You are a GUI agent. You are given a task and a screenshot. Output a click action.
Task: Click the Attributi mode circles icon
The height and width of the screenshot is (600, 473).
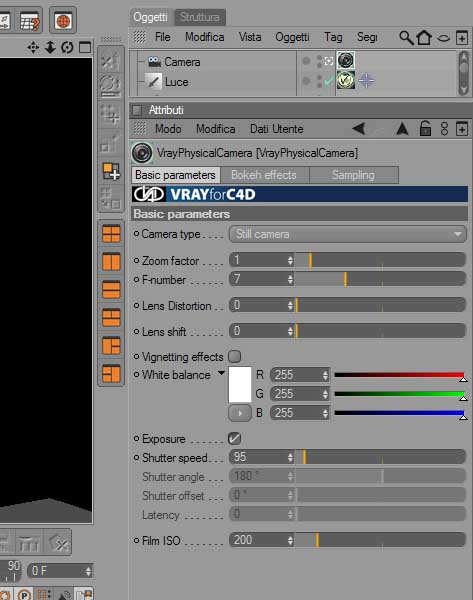[444, 129]
